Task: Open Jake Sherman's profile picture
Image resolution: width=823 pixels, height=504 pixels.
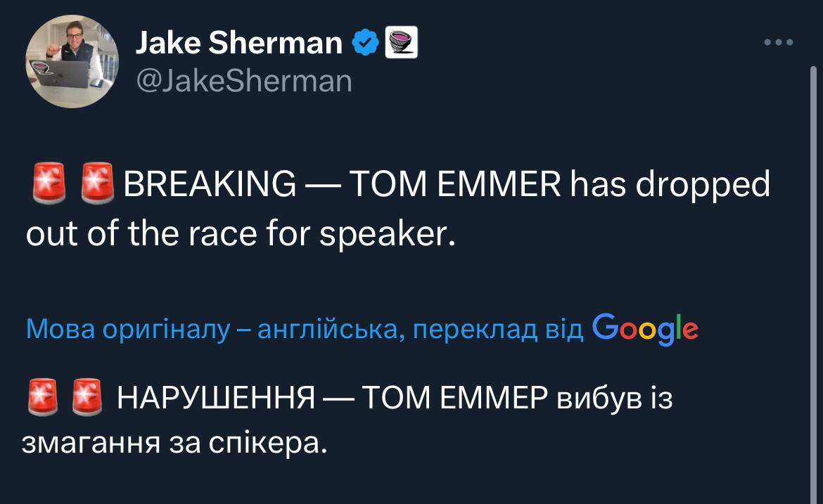Action: click(72, 61)
